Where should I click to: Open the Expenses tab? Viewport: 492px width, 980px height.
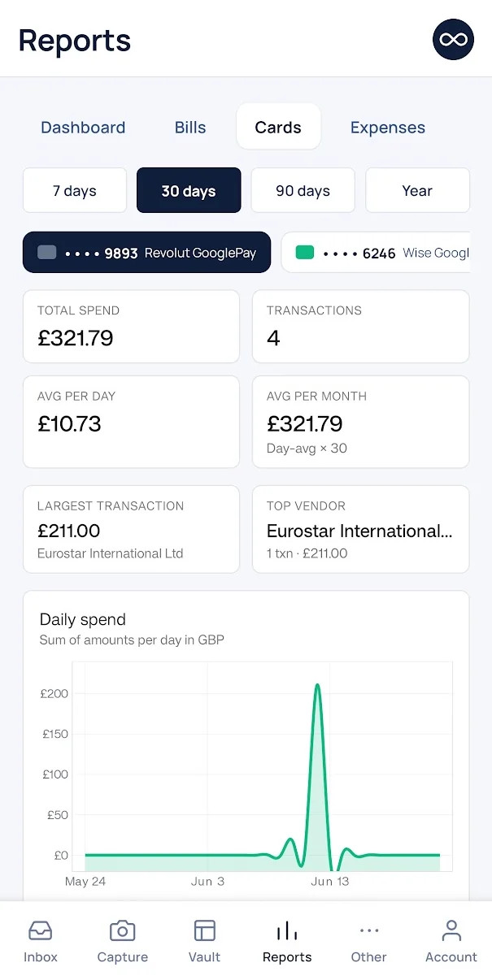tap(388, 128)
